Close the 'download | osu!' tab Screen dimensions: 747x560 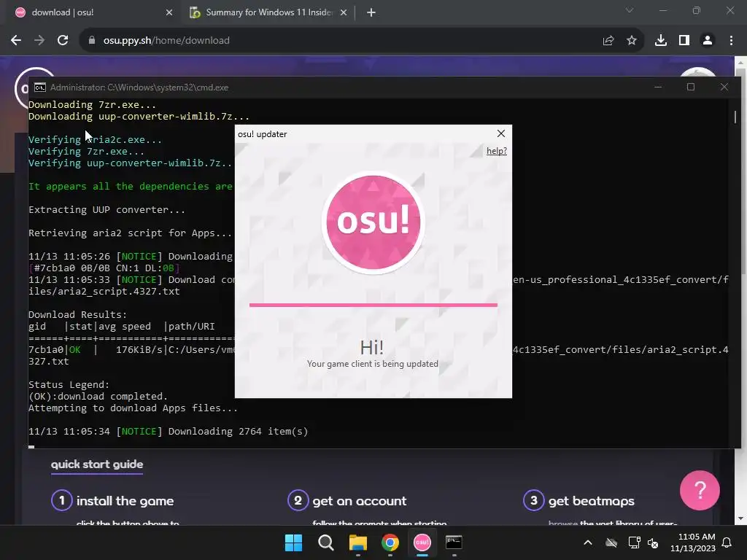tap(169, 12)
